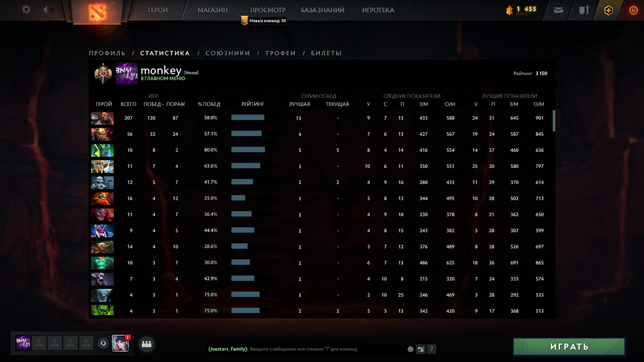Open the armory shield icon
644x362 pixels.
(x=584, y=10)
